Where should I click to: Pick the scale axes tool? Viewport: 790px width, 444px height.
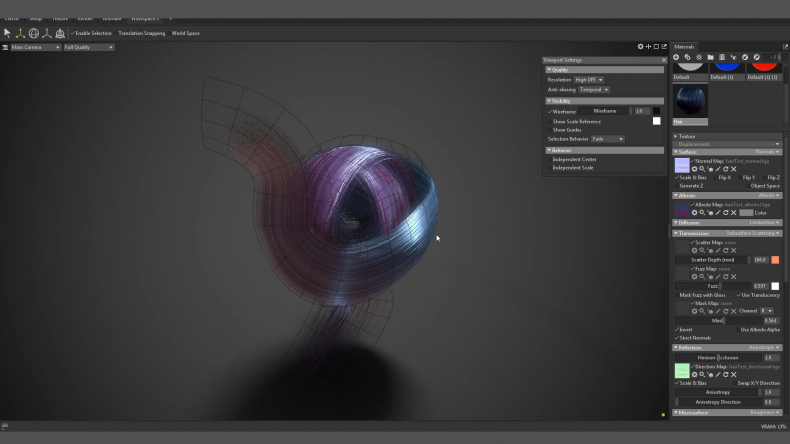pyautogui.click(x=47, y=33)
